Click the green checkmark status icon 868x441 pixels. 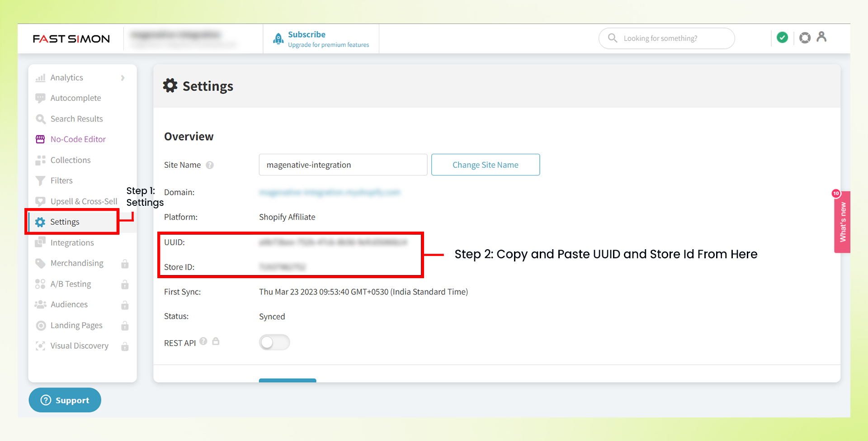coord(782,38)
